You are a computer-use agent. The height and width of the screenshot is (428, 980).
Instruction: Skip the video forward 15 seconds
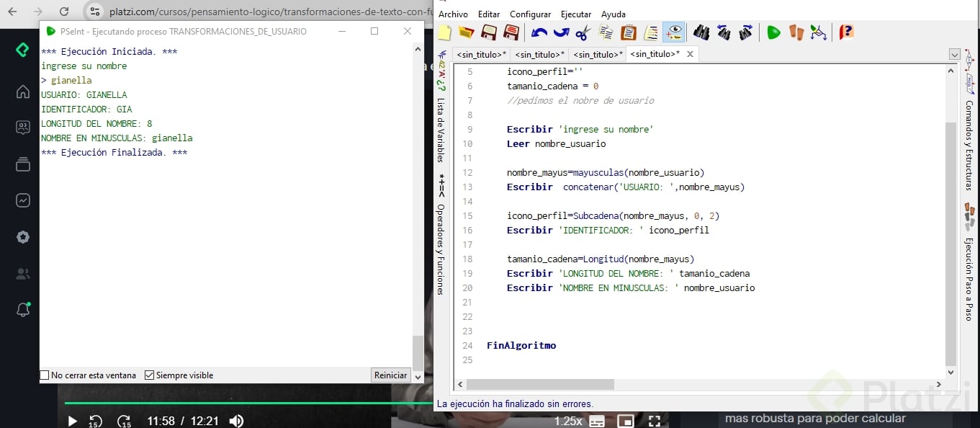(x=124, y=421)
